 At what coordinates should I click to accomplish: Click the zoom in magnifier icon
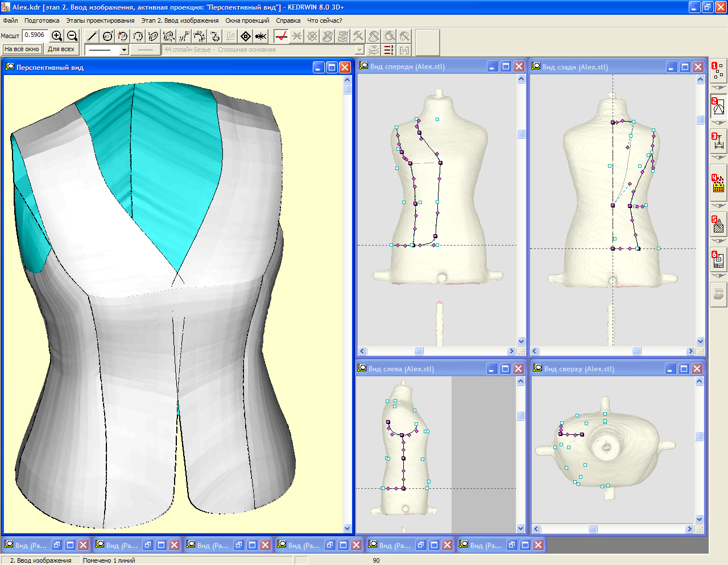[57, 36]
